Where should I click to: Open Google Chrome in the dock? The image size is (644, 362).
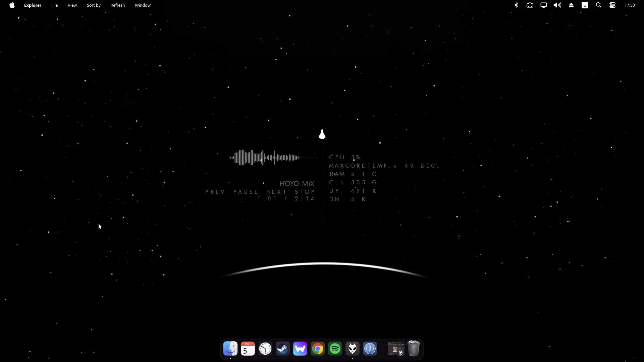pyautogui.click(x=318, y=349)
